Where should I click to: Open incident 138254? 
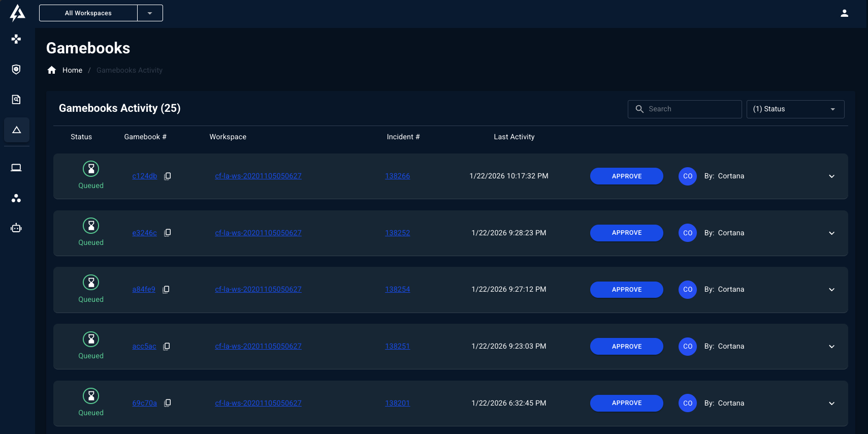point(398,289)
